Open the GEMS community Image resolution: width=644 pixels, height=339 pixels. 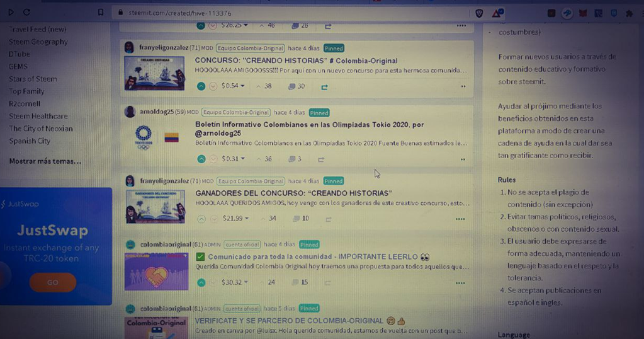(18, 66)
